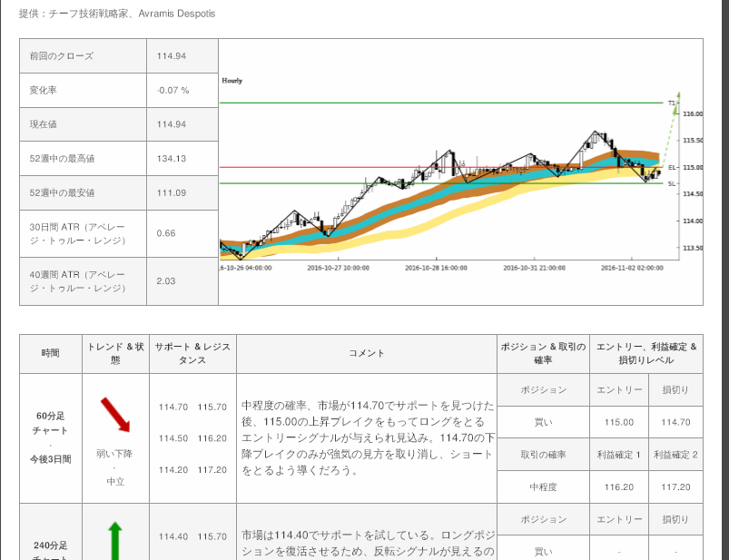This screenshot has width=729, height=560.
Task: Click the 2016-11-02 02:00:00 time axis label
Action: point(632,268)
